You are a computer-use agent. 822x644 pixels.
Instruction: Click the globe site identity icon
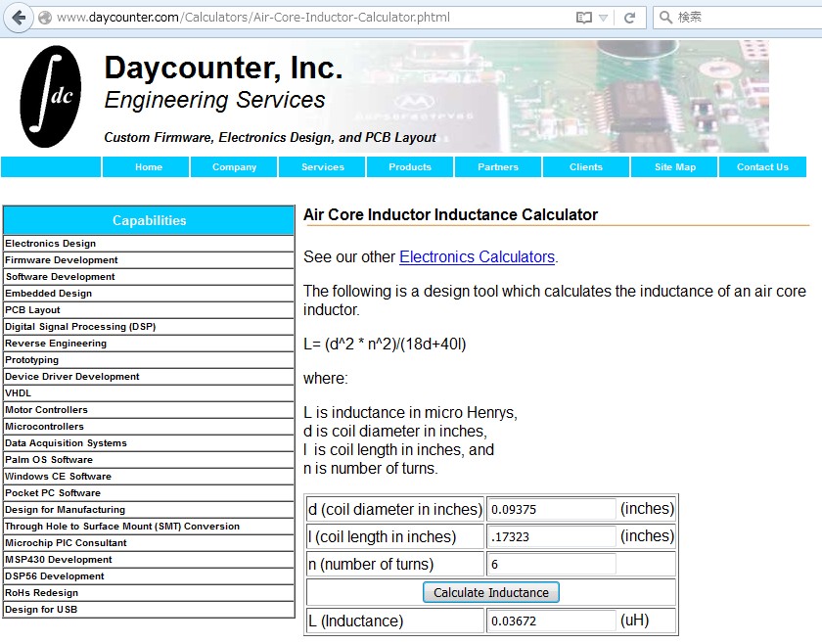pyautogui.click(x=45, y=18)
